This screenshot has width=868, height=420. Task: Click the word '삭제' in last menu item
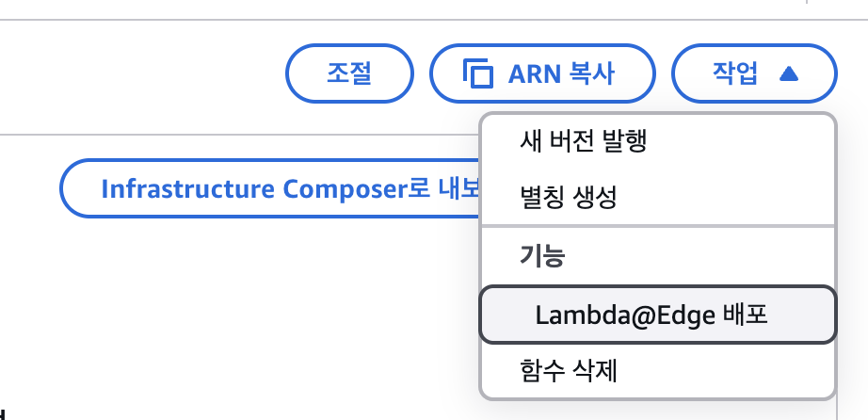[x=595, y=370]
